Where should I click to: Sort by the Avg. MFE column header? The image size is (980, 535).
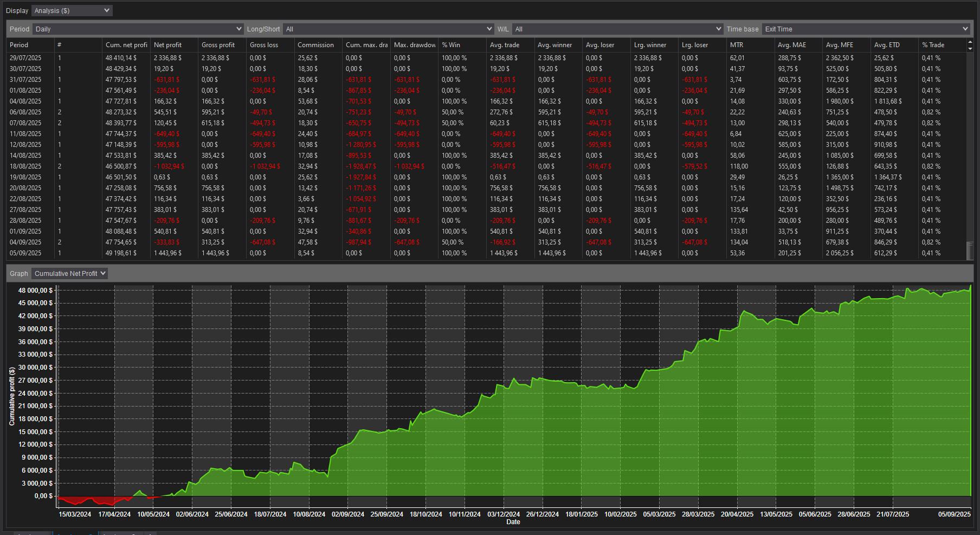(846, 45)
